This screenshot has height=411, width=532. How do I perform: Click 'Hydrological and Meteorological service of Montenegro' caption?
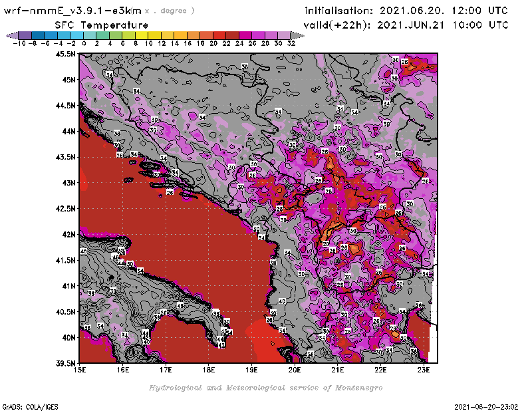(265, 388)
